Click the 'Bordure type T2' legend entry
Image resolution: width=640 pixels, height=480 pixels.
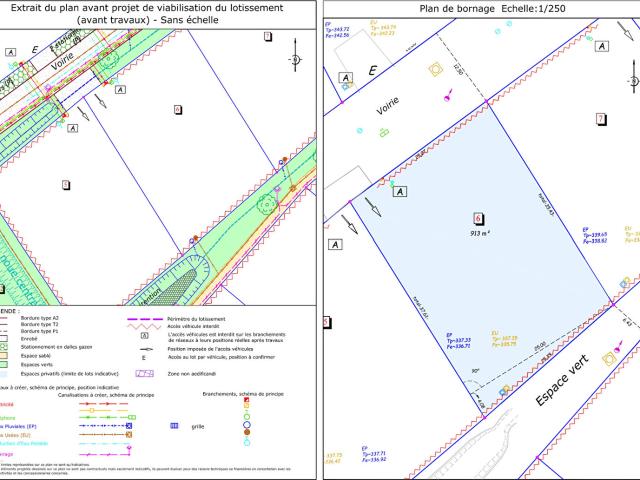[x=39, y=324]
